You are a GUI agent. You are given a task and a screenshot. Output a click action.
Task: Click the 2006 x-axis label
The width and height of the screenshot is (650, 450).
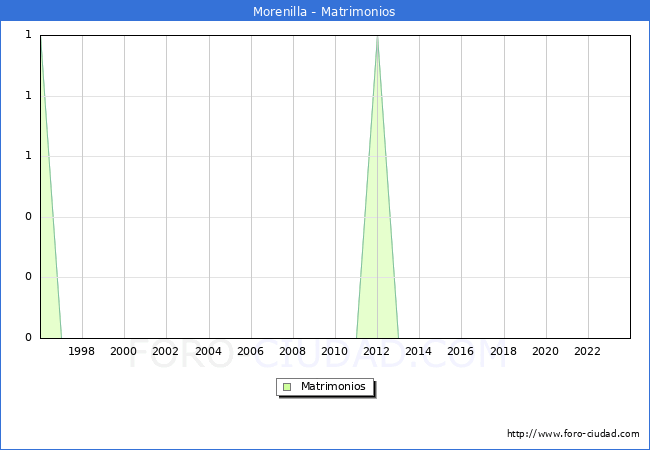[250, 351]
